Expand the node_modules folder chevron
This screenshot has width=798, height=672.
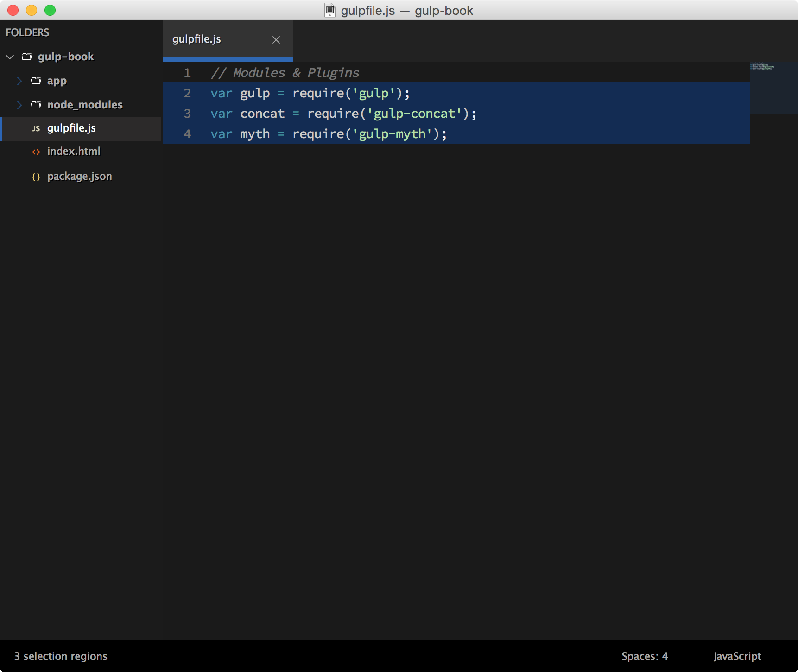pyautogui.click(x=19, y=105)
